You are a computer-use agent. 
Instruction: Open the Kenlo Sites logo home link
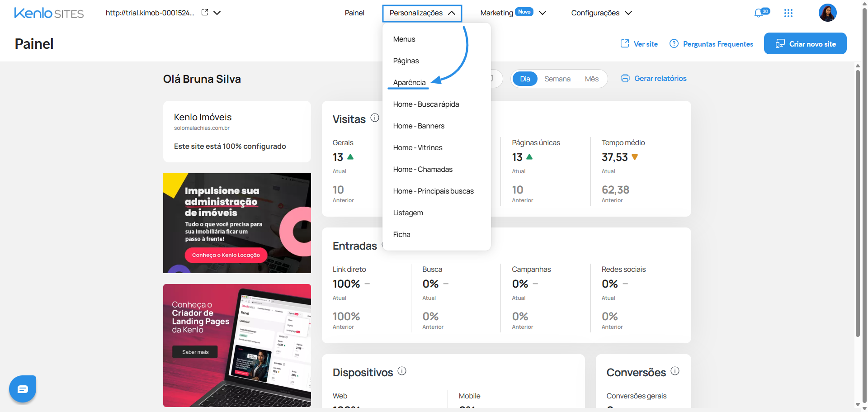coord(49,13)
